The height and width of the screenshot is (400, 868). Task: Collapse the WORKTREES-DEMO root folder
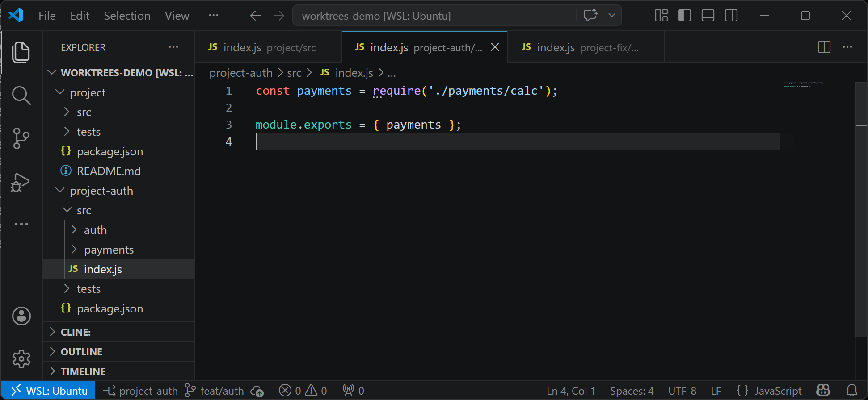(x=118, y=73)
